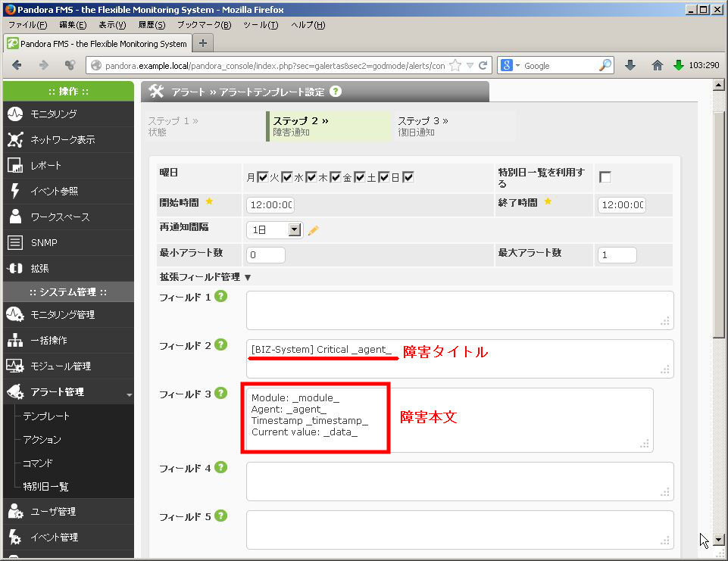
Task: Click the page reload button
Action: tap(483, 65)
